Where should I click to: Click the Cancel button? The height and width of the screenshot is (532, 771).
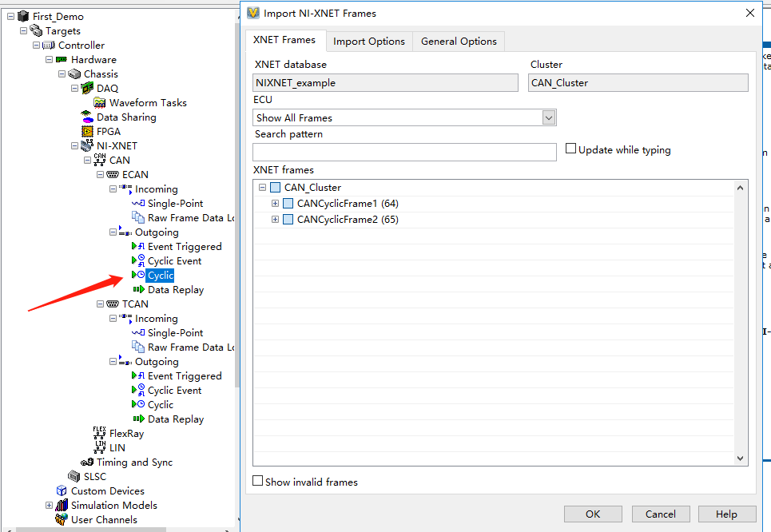pyautogui.click(x=661, y=514)
